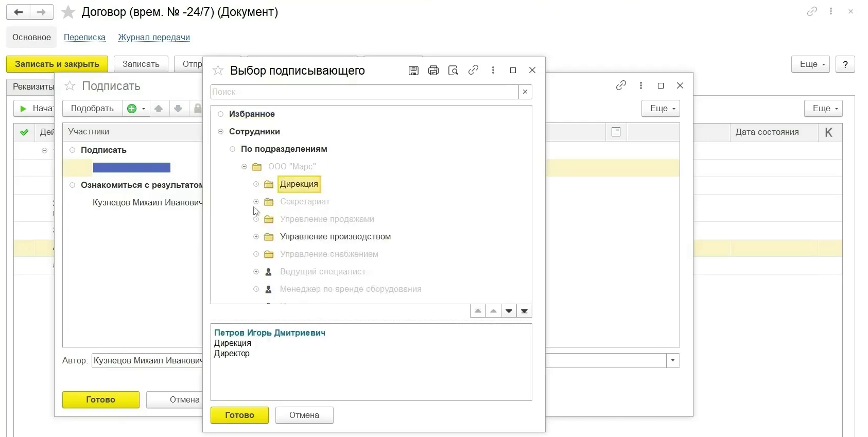Viewport: 868px width, 437px height.
Task: Open the Переписка tab link
Action: [84, 37]
